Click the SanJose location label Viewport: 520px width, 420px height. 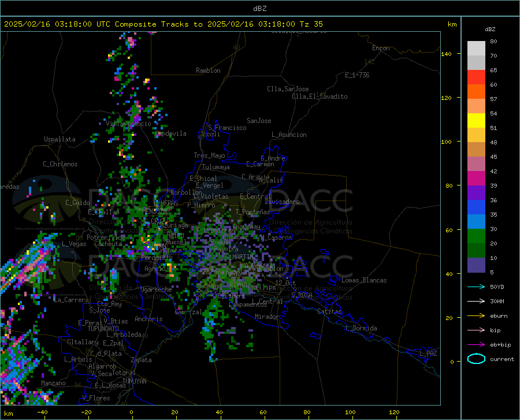(x=259, y=121)
